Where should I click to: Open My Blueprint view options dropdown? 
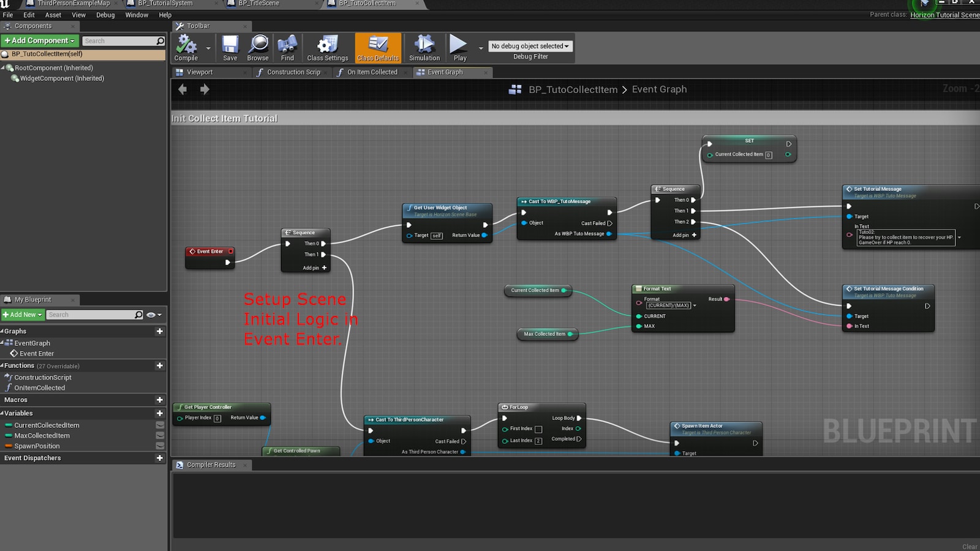point(154,315)
